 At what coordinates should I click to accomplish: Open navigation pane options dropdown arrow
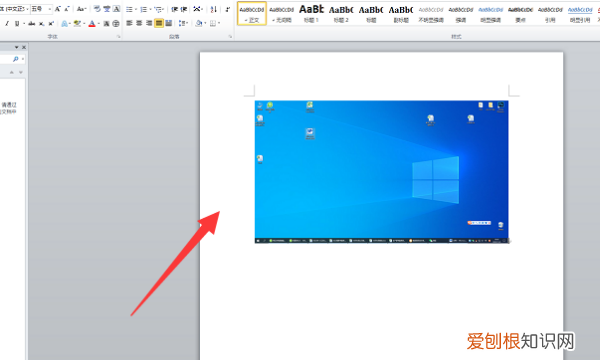pos(16,47)
